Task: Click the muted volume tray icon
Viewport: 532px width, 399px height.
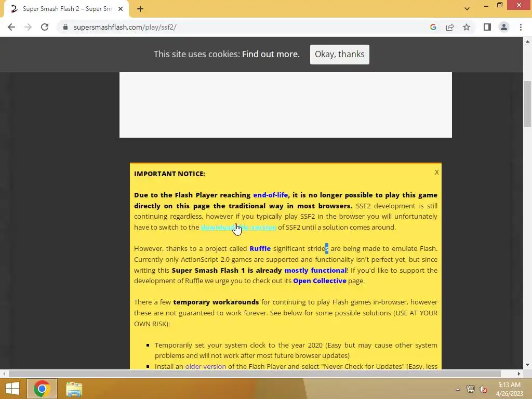Action: tap(483, 389)
